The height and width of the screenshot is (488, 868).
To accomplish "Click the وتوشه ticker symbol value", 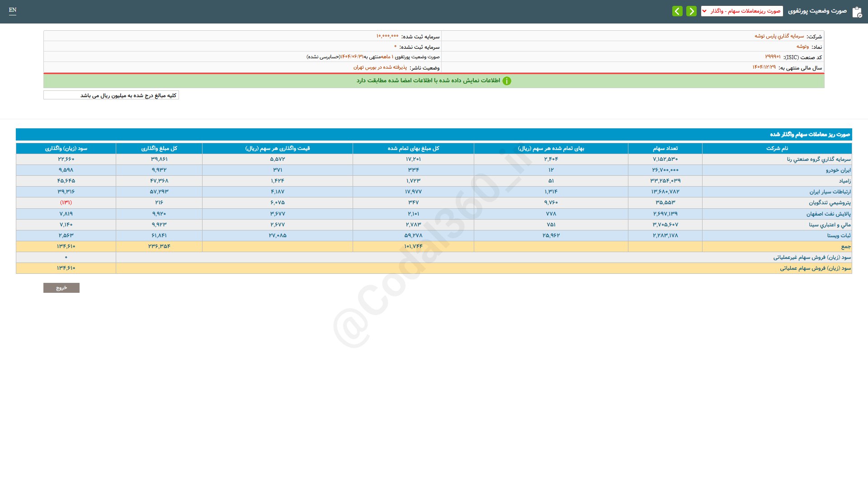I will (x=802, y=47).
